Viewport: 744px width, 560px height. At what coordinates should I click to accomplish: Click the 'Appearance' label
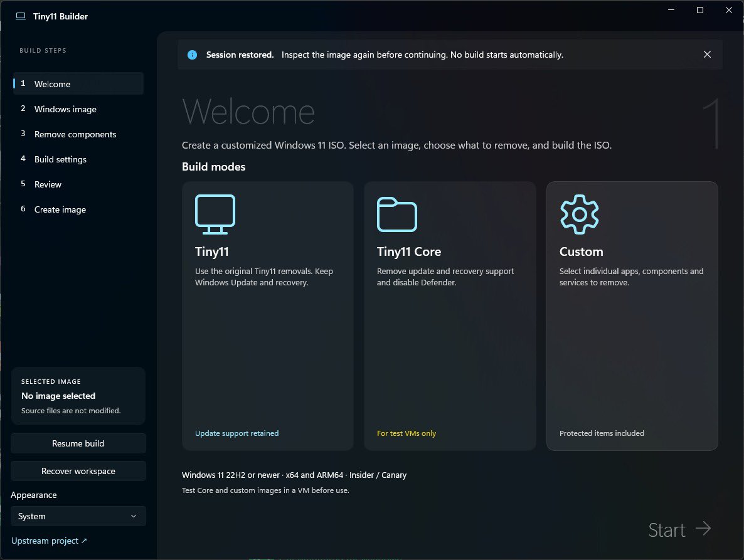coord(34,495)
